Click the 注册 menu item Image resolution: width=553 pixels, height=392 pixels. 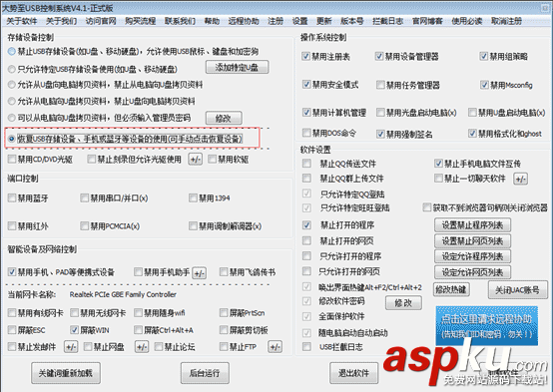[276, 21]
